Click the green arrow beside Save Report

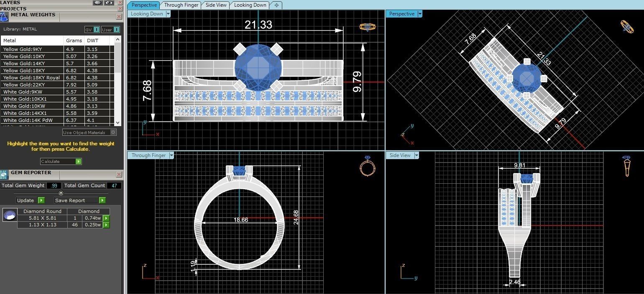tap(102, 200)
